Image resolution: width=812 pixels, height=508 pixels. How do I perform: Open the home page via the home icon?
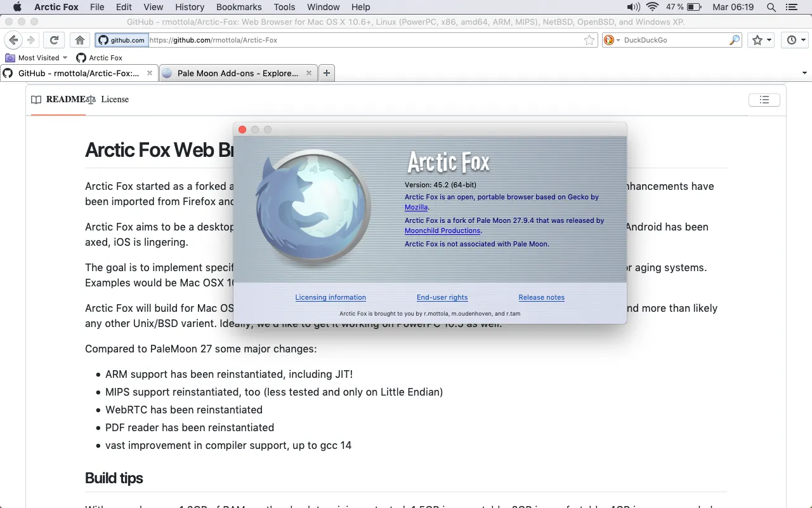coord(80,39)
